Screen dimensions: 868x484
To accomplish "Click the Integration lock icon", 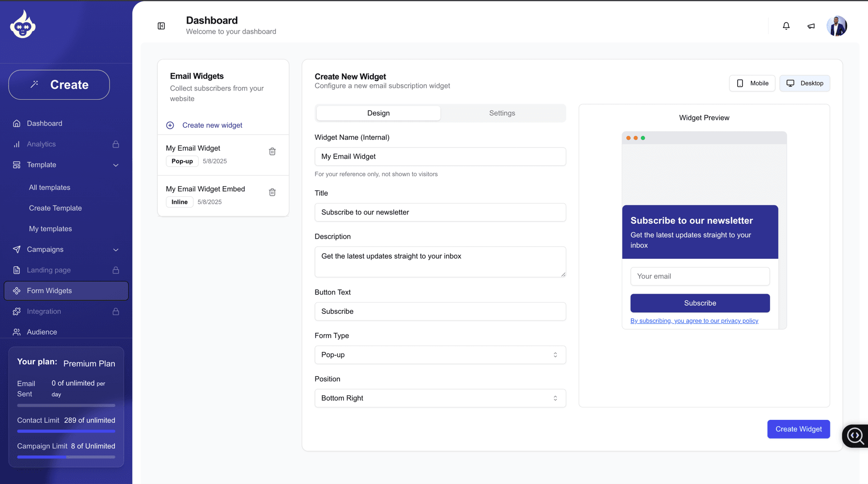I will click(x=116, y=311).
